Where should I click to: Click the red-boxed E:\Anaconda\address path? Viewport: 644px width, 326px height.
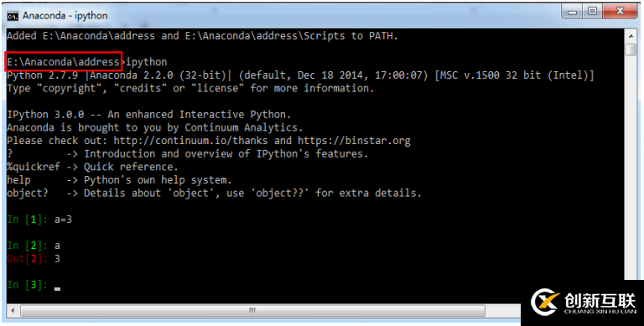coord(64,62)
